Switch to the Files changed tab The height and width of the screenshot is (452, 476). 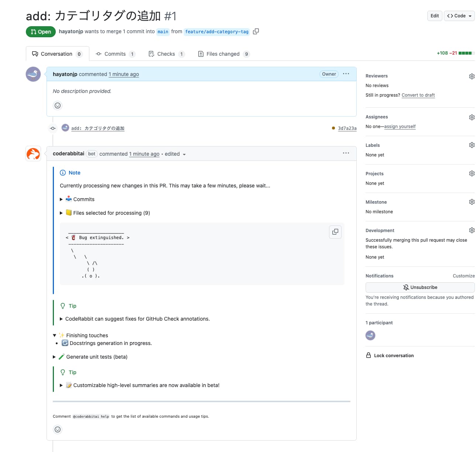coord(223,54)
